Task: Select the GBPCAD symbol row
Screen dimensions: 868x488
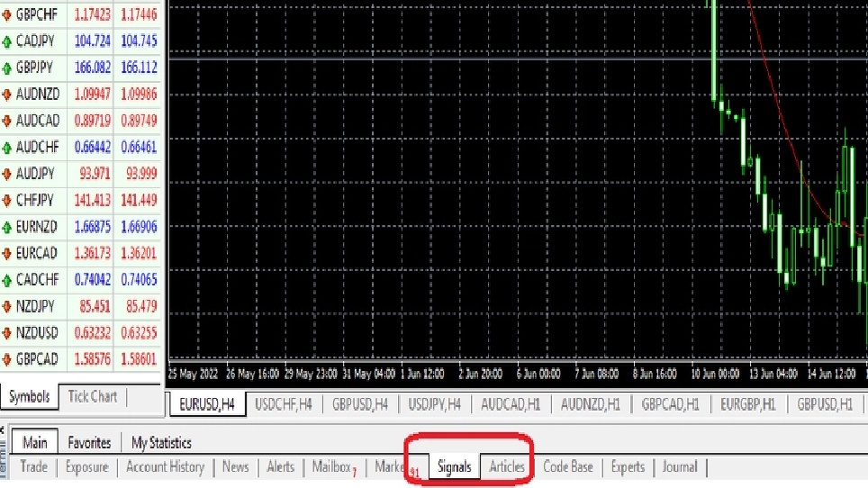Action: click(x=81, y=359)
